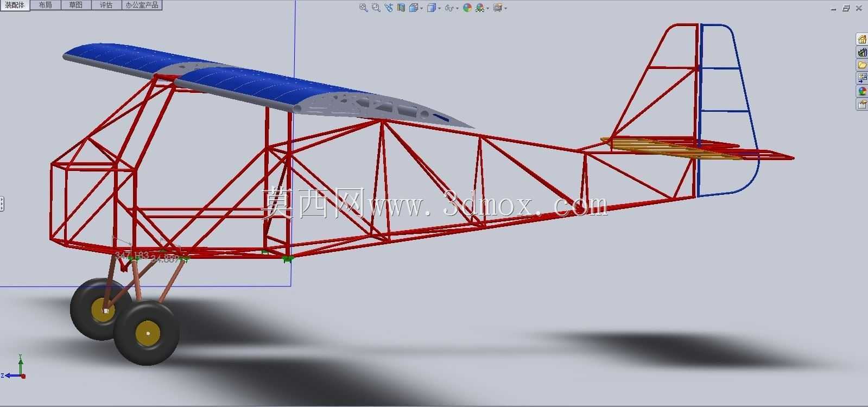Open the Custom Properties pane tab

862,104
